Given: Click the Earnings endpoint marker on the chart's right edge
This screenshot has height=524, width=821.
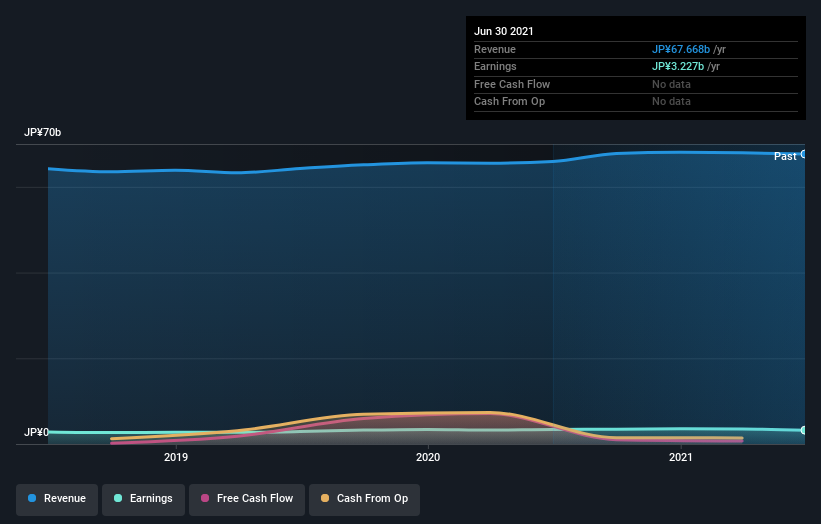Looking at the screenshot, I should [x=803, y=430].
